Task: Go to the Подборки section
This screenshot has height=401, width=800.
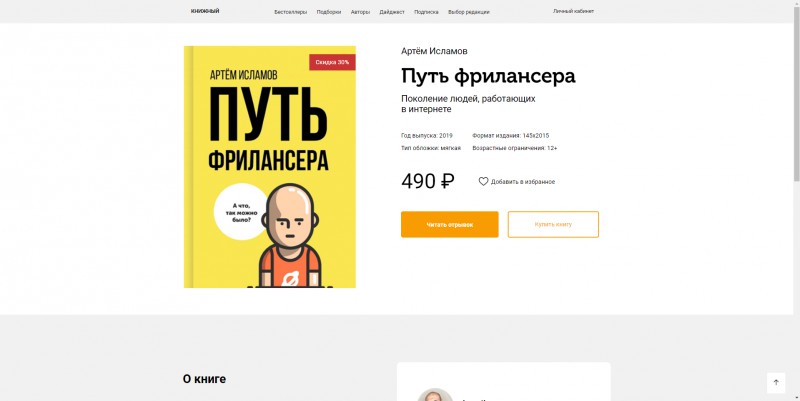Action: click(x=329, y=12)
